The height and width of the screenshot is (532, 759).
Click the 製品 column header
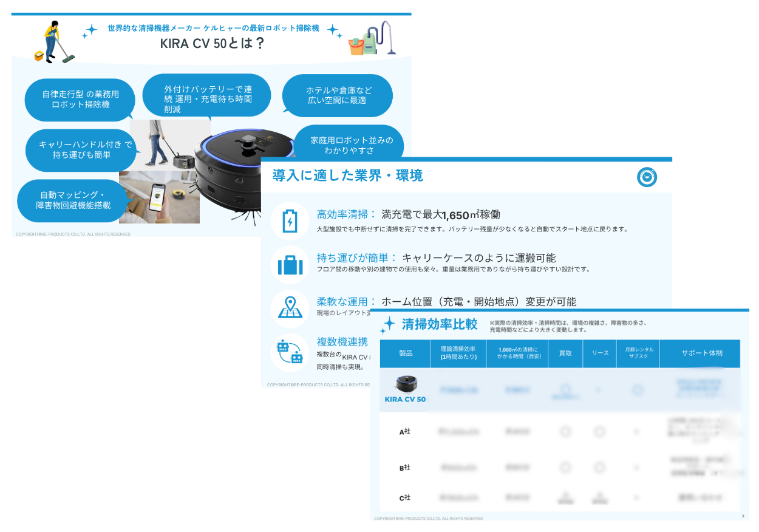point(406,353)
